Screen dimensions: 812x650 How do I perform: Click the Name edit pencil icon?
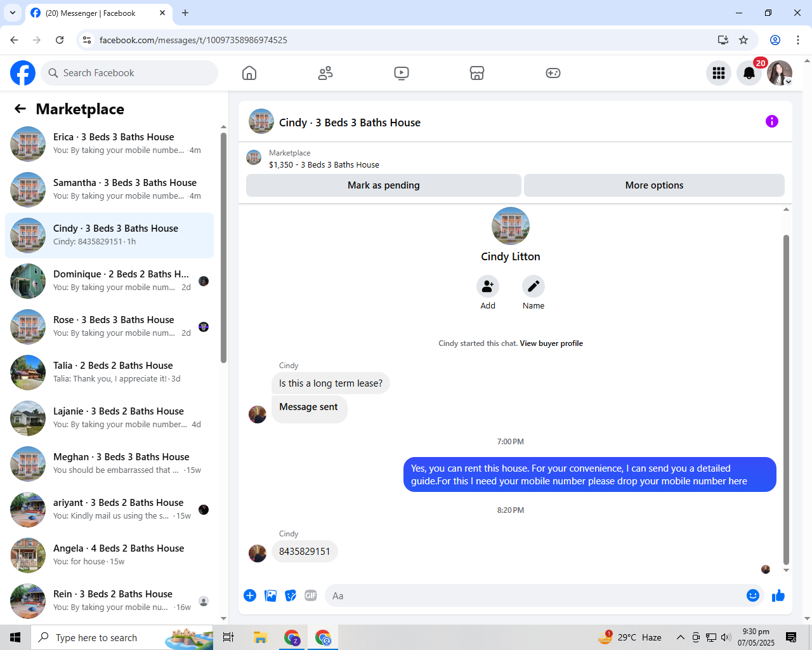coord(534,286)
